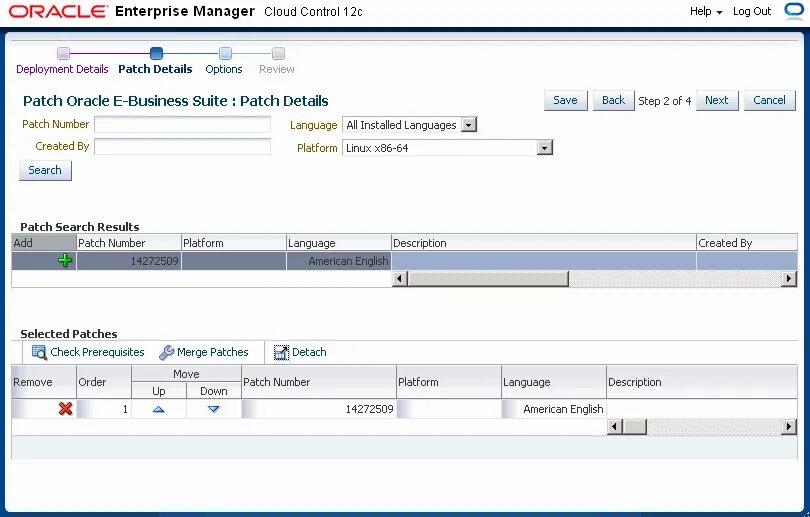Click the Description column header in the search results

(543, 243)
